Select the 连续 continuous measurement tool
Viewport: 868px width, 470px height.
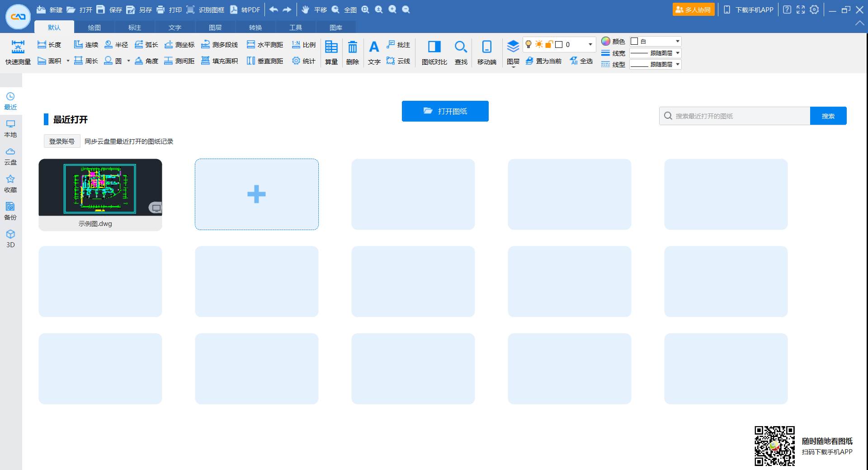coord(86,45)
